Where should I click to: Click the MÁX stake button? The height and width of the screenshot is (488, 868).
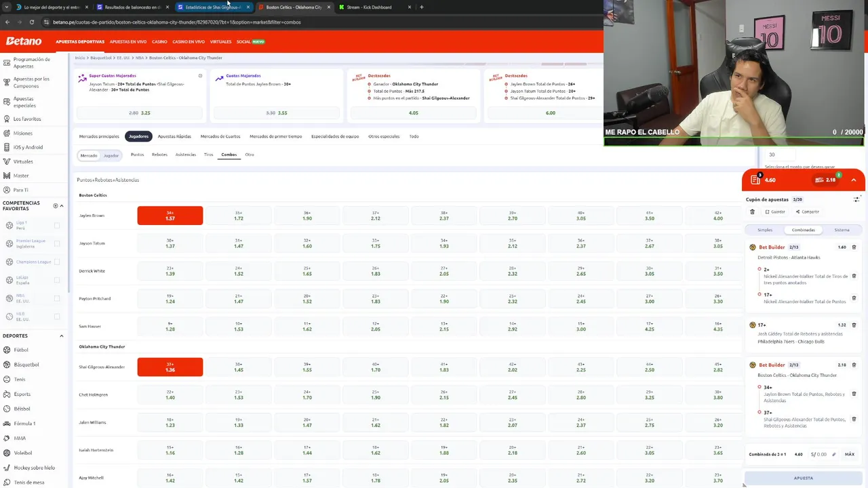click(x=850, y=454)
